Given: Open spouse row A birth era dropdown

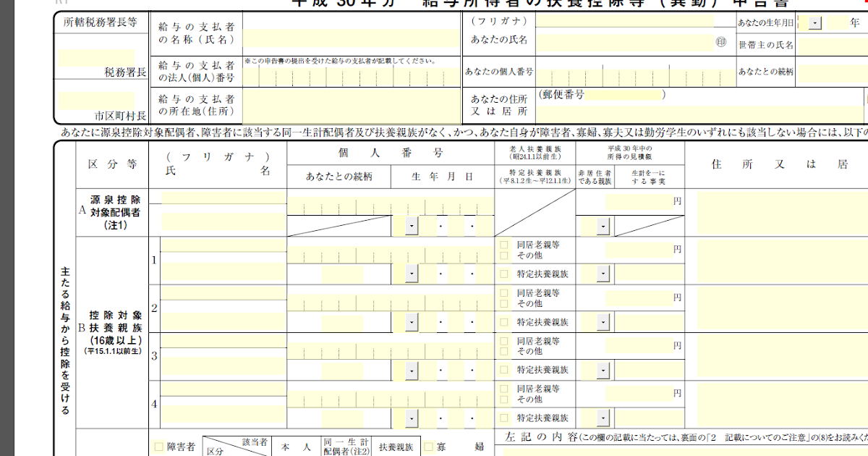Looking at the screenshot, I should pyautogui.click(x=412, y=227).
